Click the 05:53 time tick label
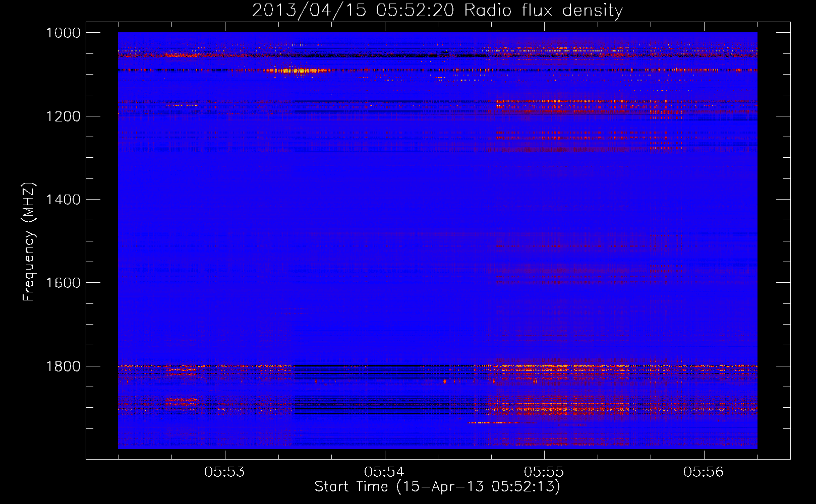This screenshot has height=504, width=816. point(224,472)
